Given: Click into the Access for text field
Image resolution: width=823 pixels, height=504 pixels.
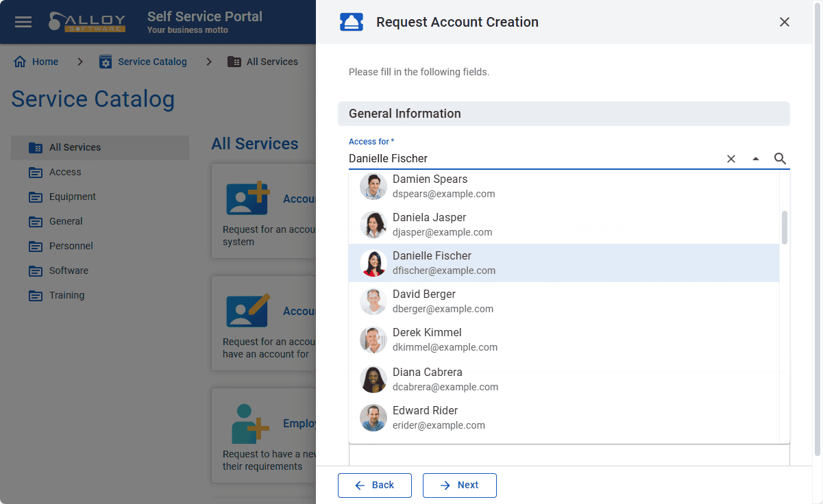Looking at the screenshot, I should pyautogui.click(x=535, y=159).
